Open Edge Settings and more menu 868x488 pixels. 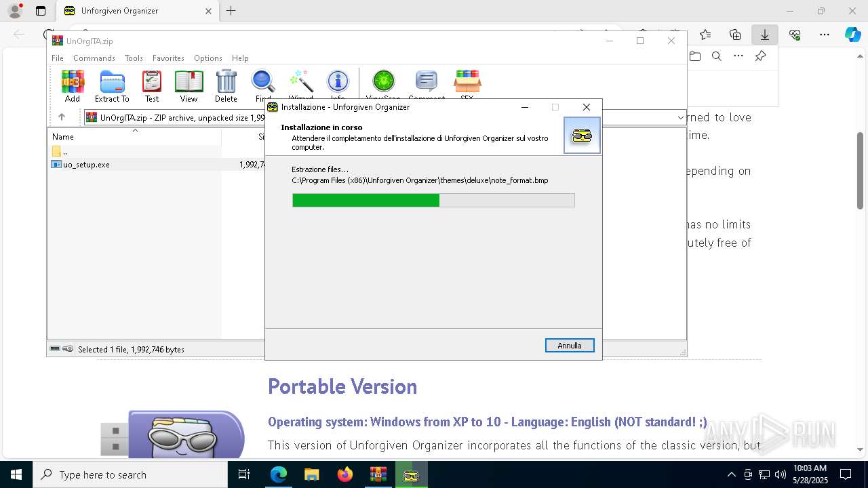(x=825, y=35)
